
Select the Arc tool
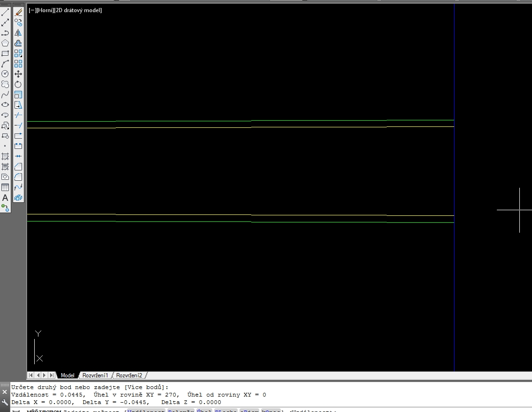[5, 64]
